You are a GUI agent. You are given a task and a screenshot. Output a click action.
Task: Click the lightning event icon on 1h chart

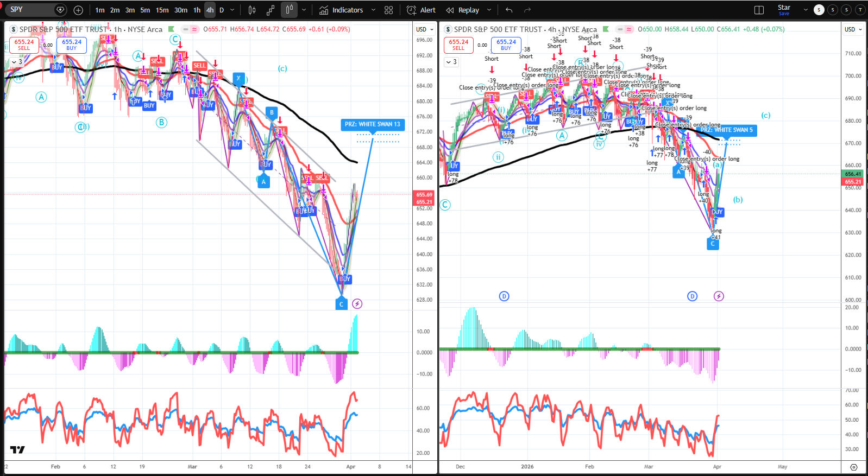[x=357, y=304]
